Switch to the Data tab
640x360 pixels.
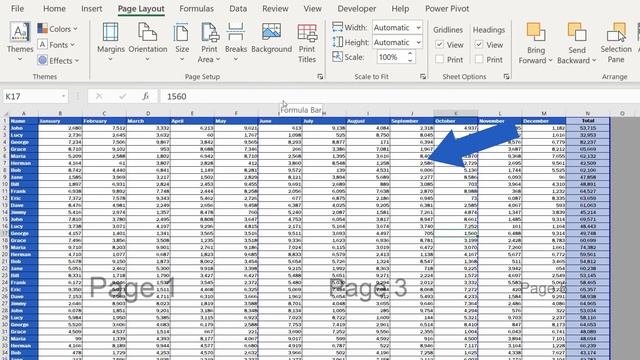[x=238, y=9]
